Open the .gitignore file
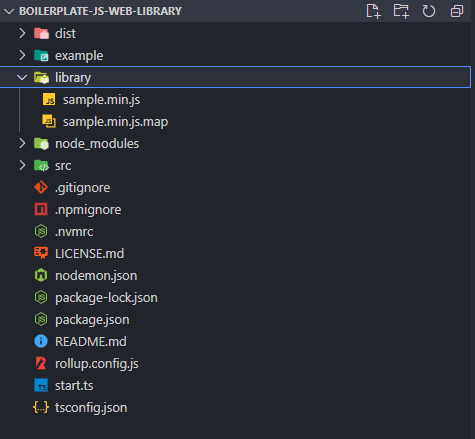This screenshot has height=439, width=475. pos(83,188)
